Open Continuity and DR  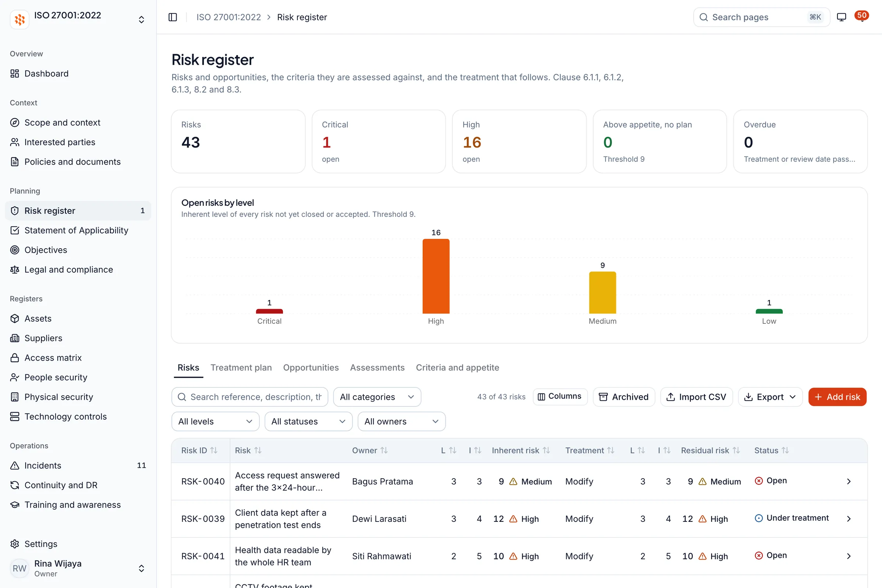tap(78, 485)
